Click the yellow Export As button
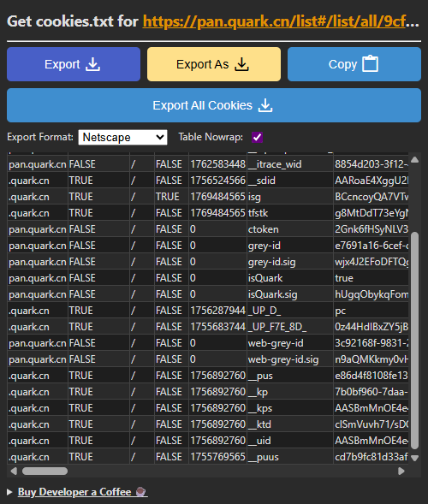Image resolution: width=428 pixels, height=504 pixels. click(214, 64)
